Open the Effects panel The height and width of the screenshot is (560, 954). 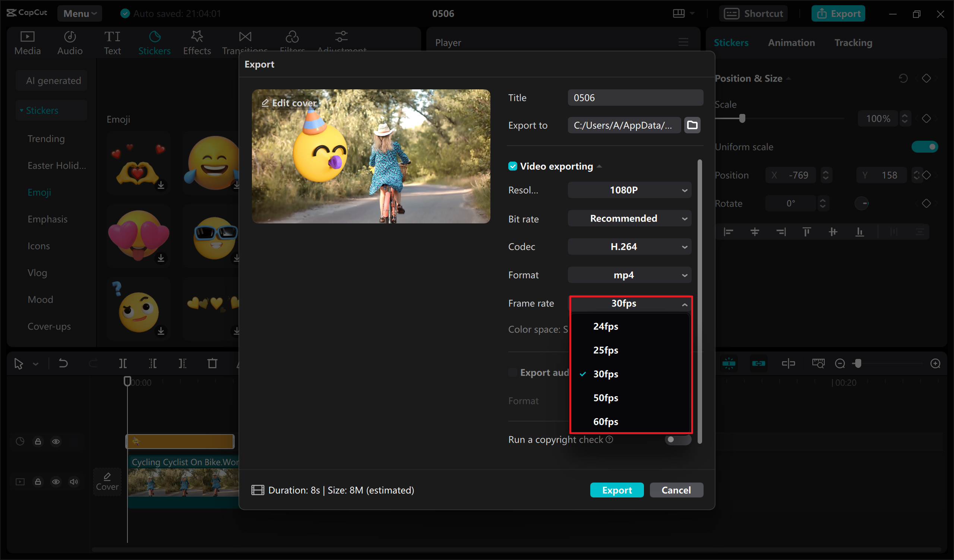196,42
